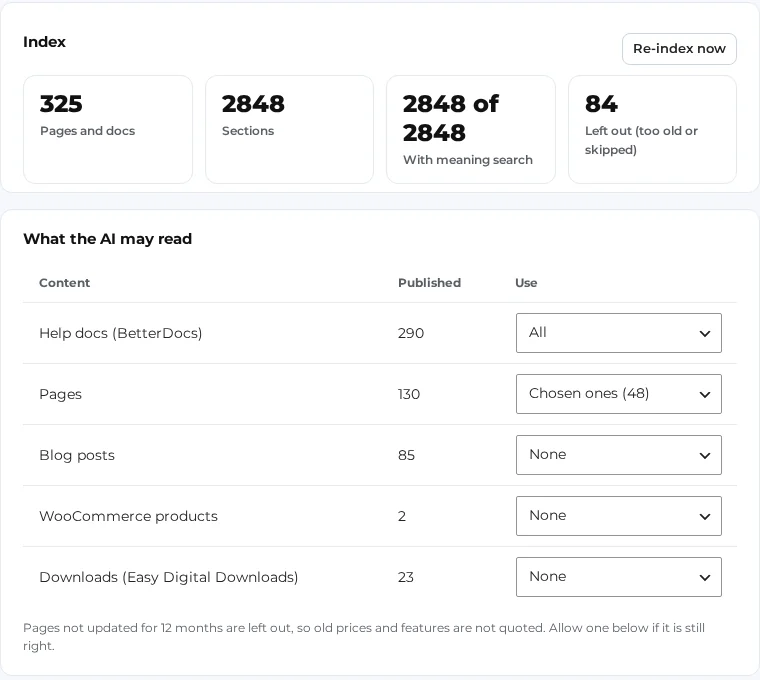
Task: Open the Easy Digital Downloads Use dropdown
Action: pos(618,577)
